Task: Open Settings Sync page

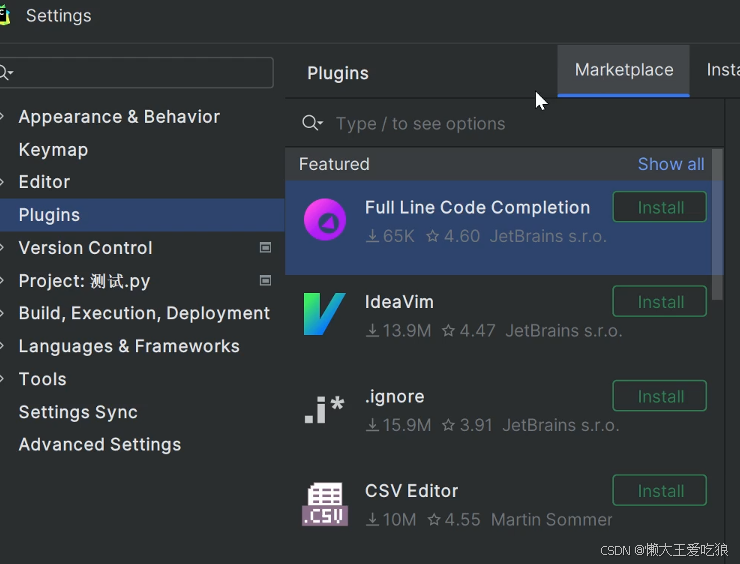Action: coord(78,412)
